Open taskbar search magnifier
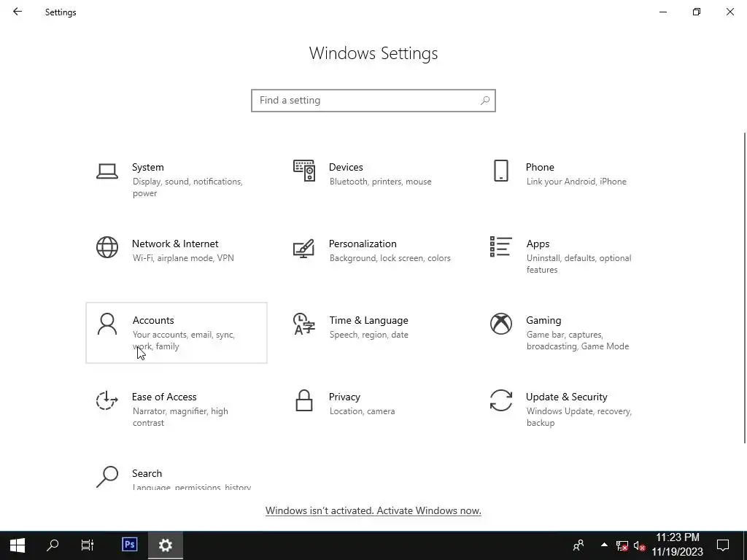Screen dimensions: 747x560 click(x=53, y=545)
